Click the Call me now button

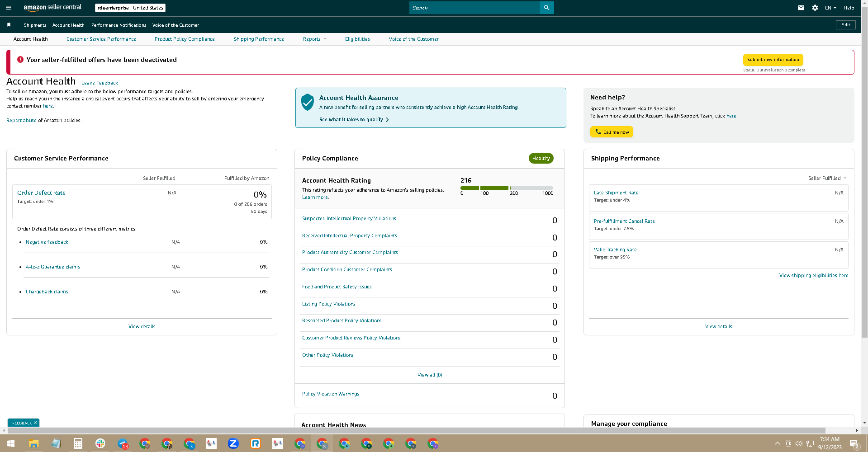click(612, 132)
